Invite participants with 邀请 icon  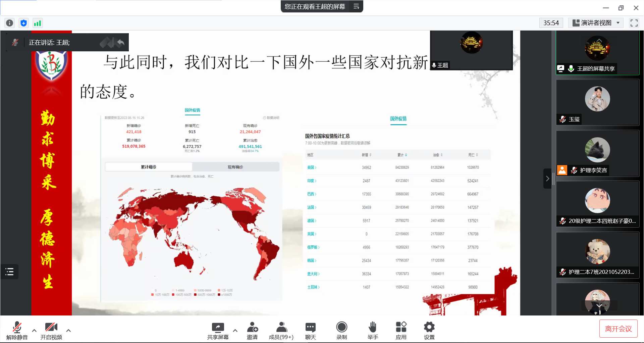[x=252, y=330]
